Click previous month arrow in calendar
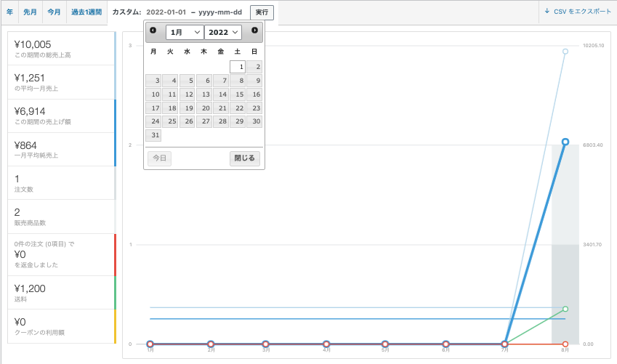Image resolution: width=617 pixels, height=364 pixels. point(153,31)
